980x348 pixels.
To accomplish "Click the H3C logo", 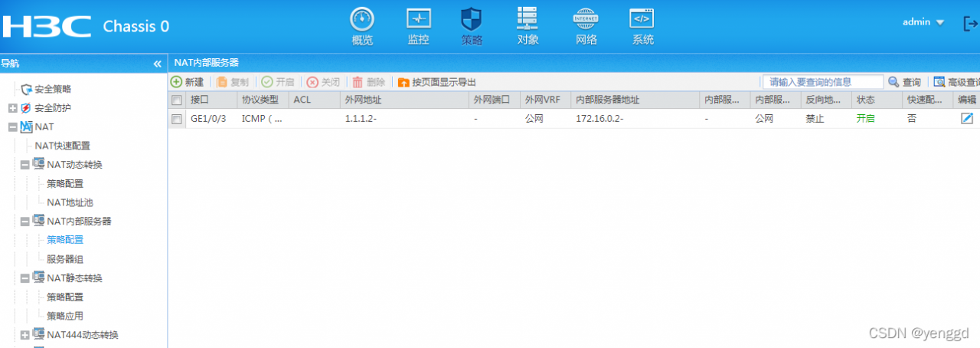I will tap(47, 26).
